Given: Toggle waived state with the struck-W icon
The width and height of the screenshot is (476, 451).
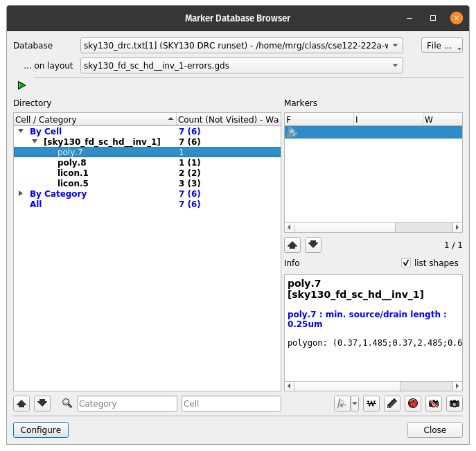Looking at the screenshot, I should pyautogui.click(x=371, y=404).
